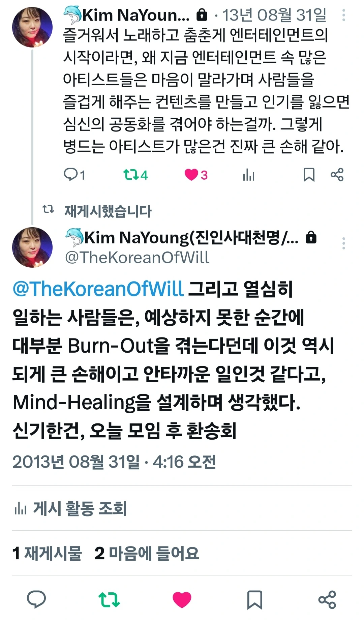Open three-dot menu on top tweet

coord(343,15)
